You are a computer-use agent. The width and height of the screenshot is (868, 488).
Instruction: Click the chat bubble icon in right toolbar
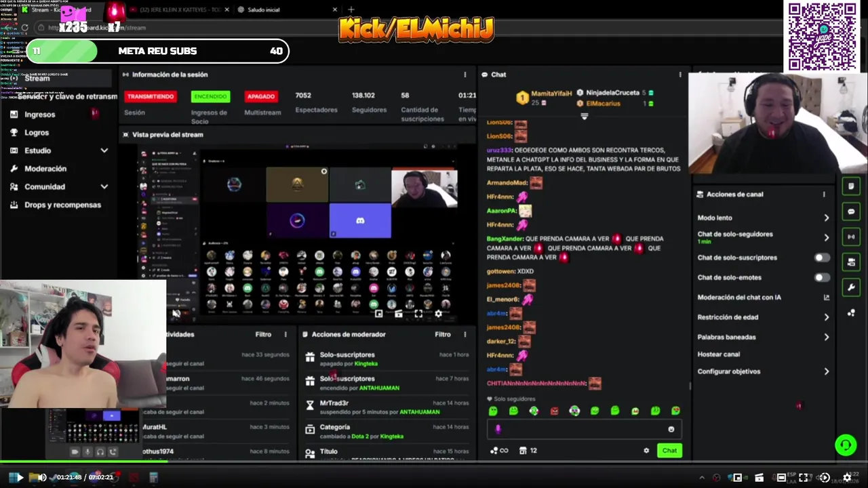pos(851,212)
